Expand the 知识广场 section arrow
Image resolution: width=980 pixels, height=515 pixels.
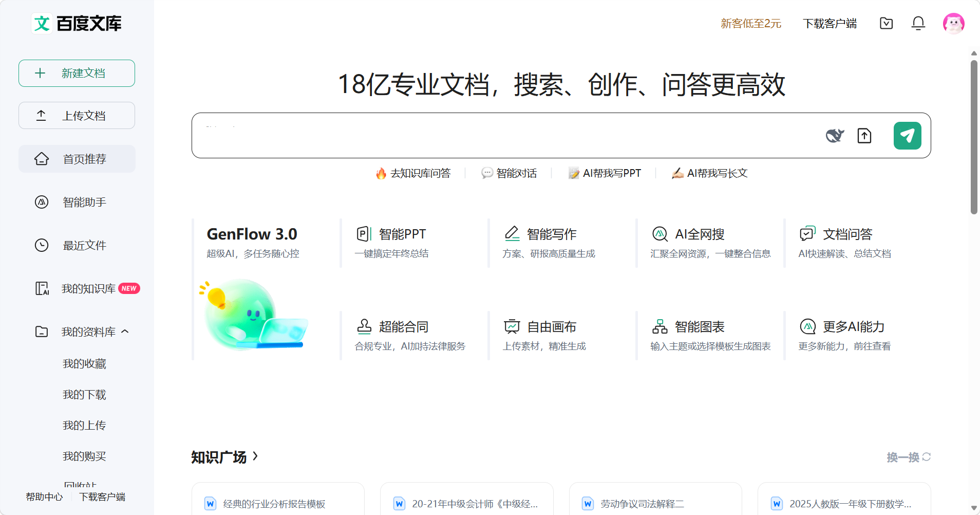(255, 457)
